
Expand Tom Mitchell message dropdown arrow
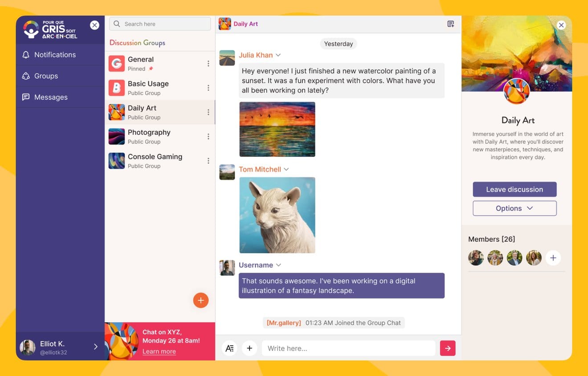pyautogui.click(x=286, y=170)
